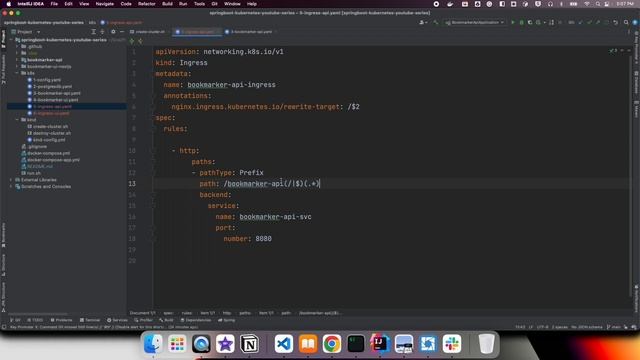
Task: Click the Run application green play icon
Action: (x=513, y=22)
